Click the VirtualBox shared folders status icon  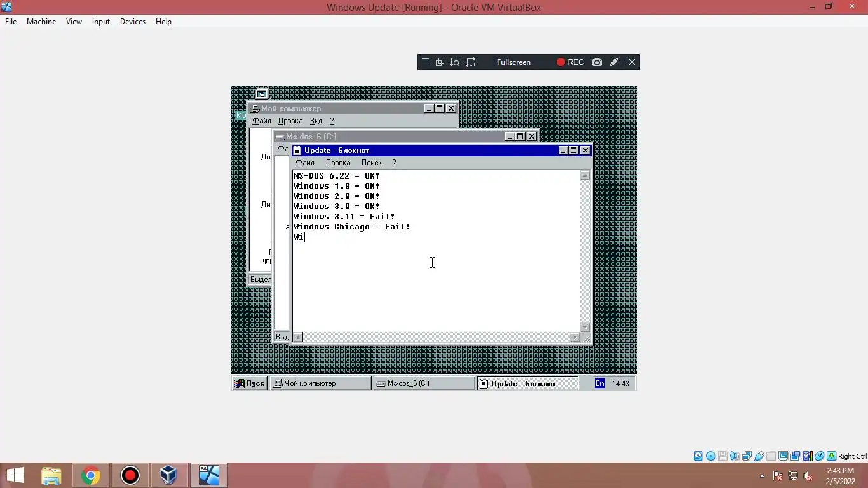pos(771,456)
